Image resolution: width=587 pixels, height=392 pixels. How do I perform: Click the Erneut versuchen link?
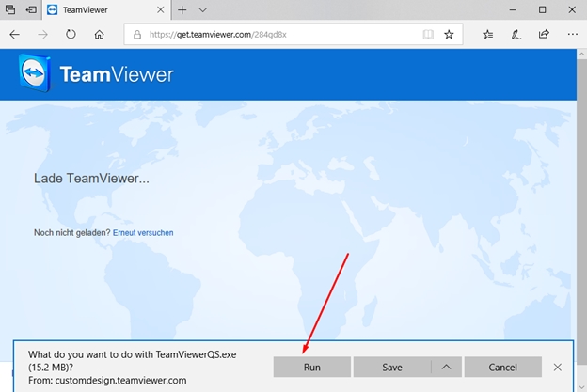click(x=143, y=232)
